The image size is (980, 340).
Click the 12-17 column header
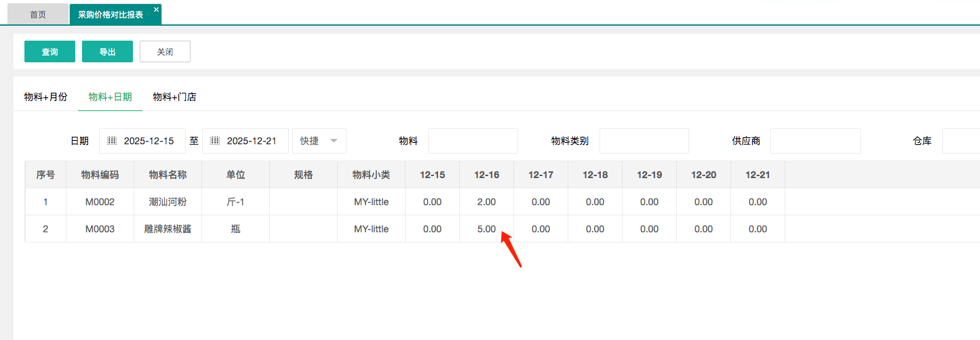click(541, 175)
